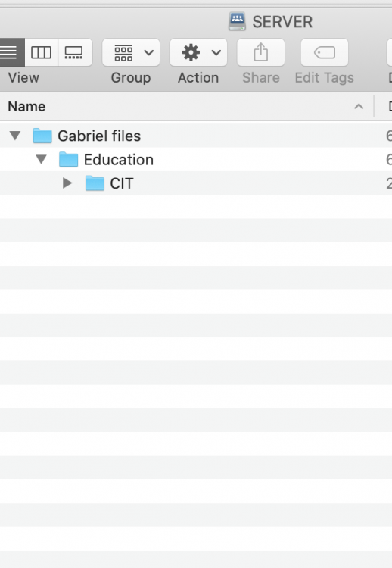Collapse the Education folder triangle

42,159
